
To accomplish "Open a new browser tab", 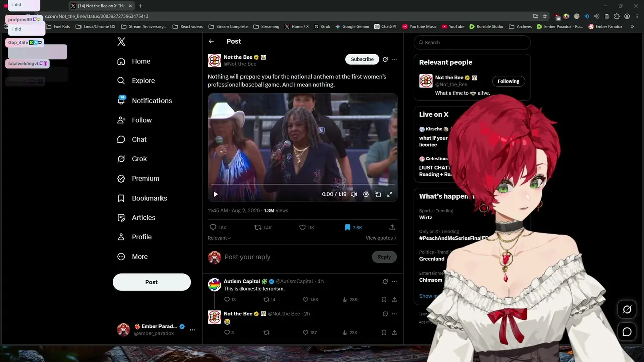I will [x=141, y=6].
